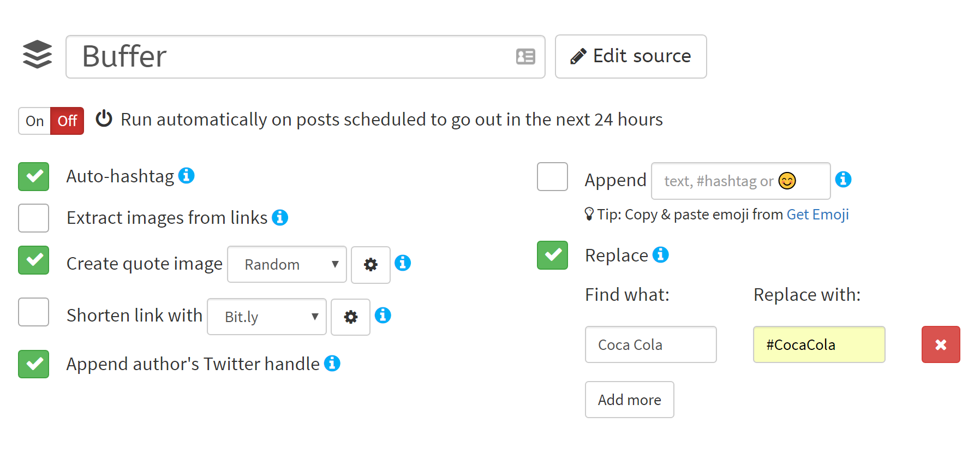
Task: Open the Bit.ly shortener dropdown
Action: click(x=267, y=317)
